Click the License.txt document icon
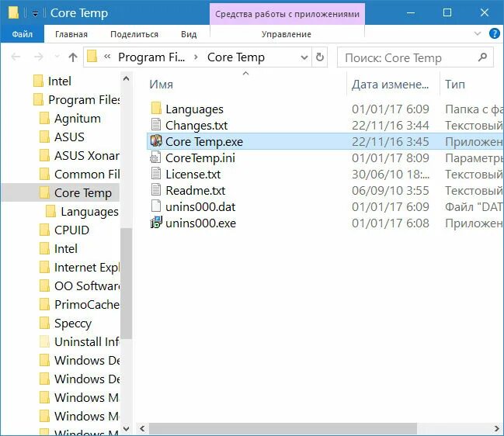This screenshot has width=504, height=436. click(x=156, y=174)
